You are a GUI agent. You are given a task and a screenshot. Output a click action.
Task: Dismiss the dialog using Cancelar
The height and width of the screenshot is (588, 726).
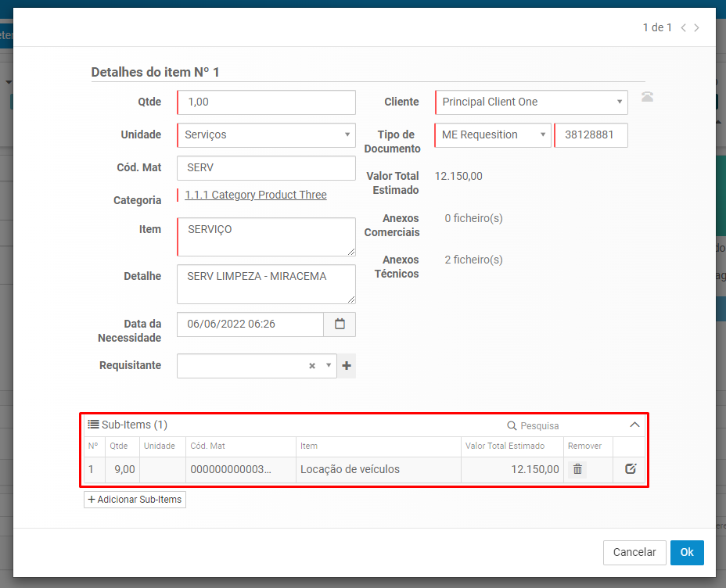634,552
